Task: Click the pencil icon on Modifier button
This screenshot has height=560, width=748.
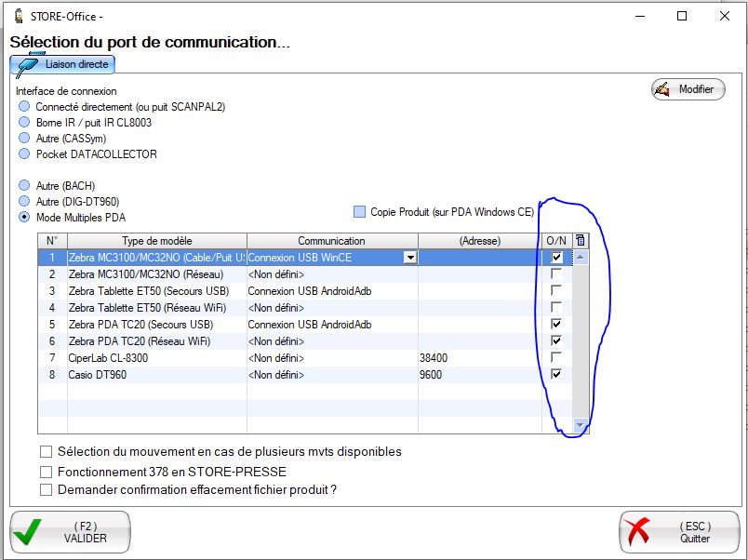Action: pos(662,89)
